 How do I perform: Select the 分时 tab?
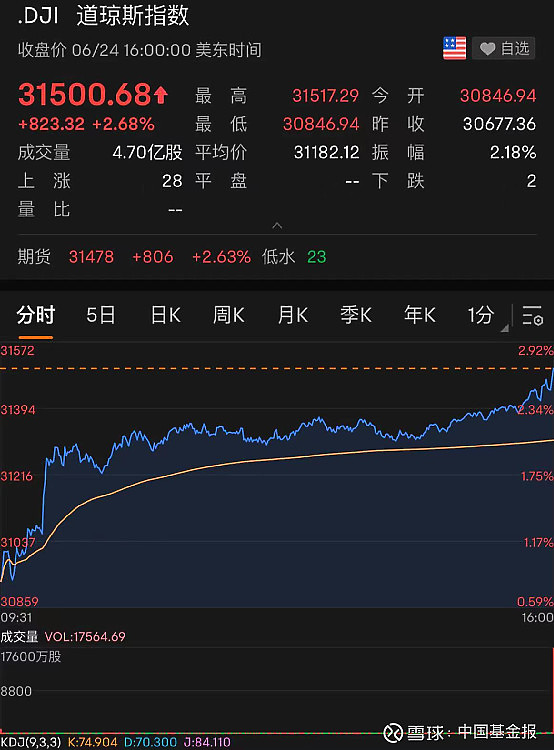(x=36, y=315)
